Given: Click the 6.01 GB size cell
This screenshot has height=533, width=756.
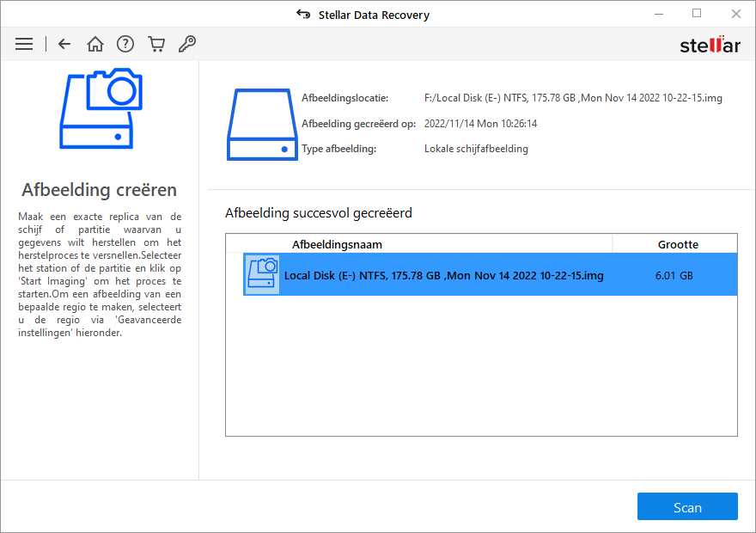Looking at the screenshot, I should pos(674,276).
